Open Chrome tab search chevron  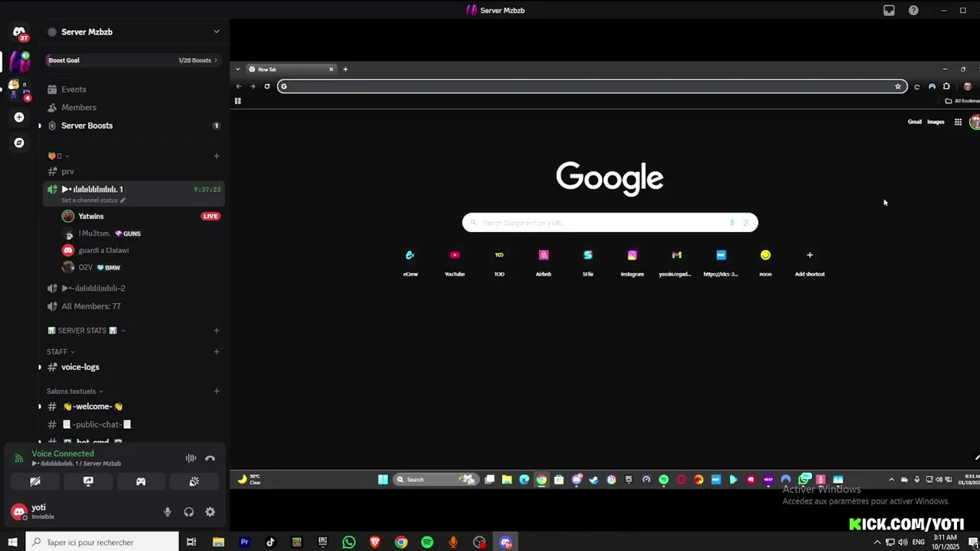pos(237,70)
